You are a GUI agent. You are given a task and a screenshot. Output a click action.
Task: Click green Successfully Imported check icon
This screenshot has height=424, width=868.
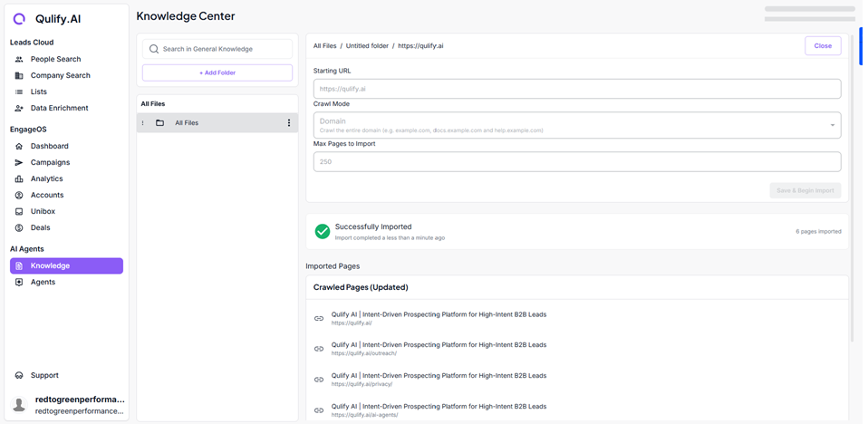click(x=323, y=231)
